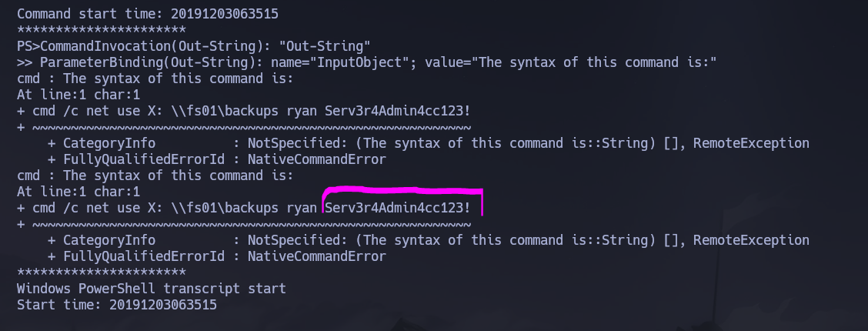Click the "Command start time" line at top
Image resolution: width=868 pixels, height=331 pixels.
tap(147, 14)
